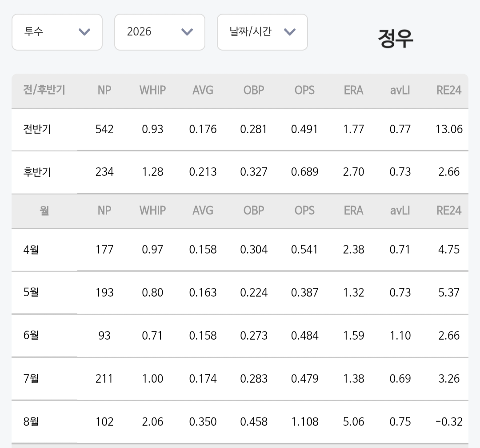The image size is (480, 448).
Task: Open the 2026 season dropdown
Action: click(160, 32)
